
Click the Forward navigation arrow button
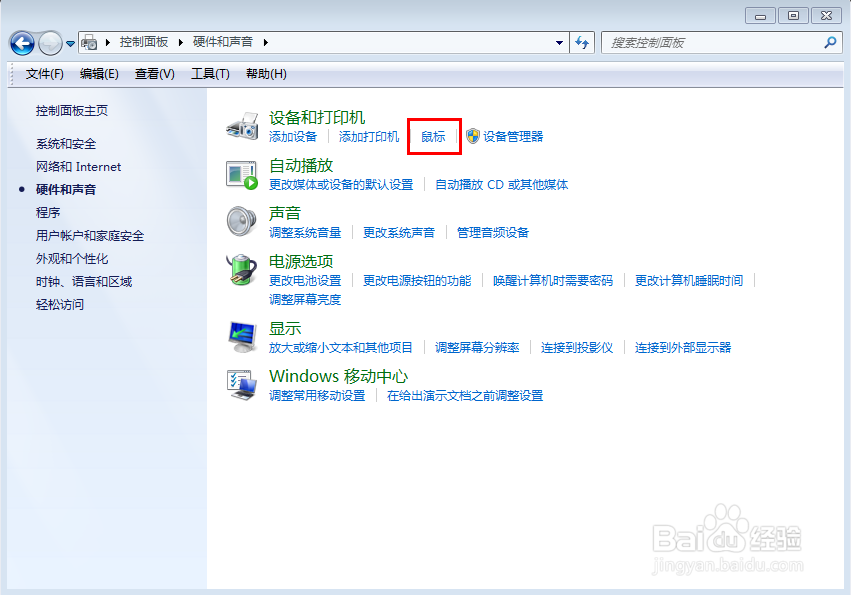(50, 43)
